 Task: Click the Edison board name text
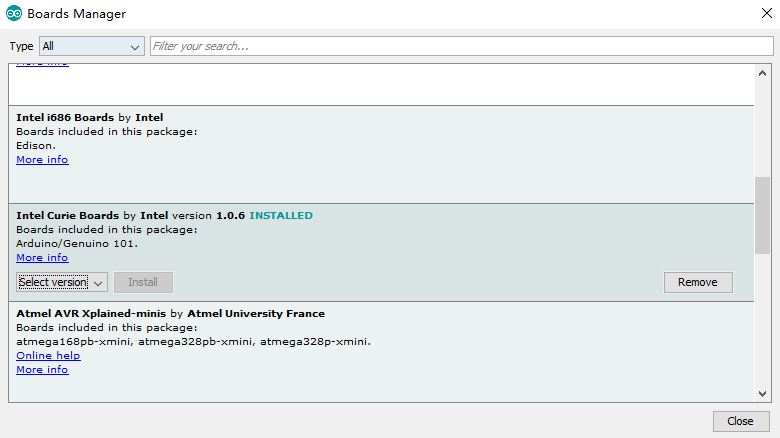click(36, 146)
